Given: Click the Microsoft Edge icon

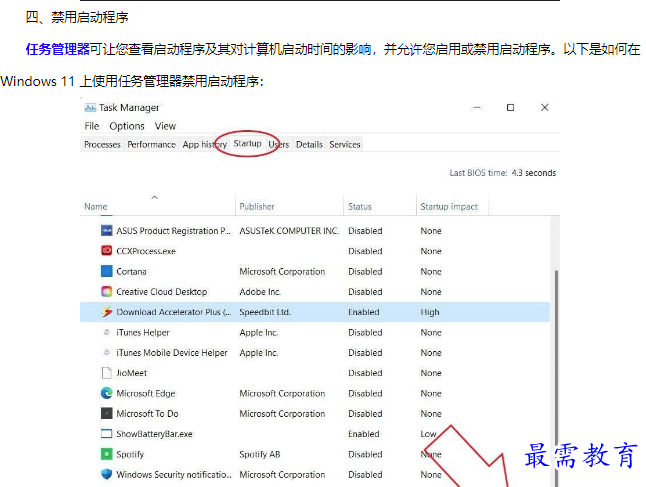Looking at the screenshot, I should coord(107,393).
